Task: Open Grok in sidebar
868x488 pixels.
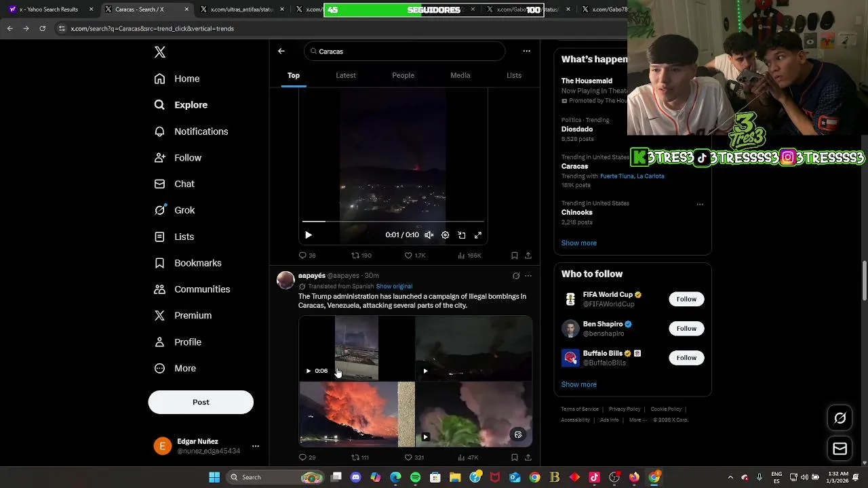Action: click(x=174, y=210)
